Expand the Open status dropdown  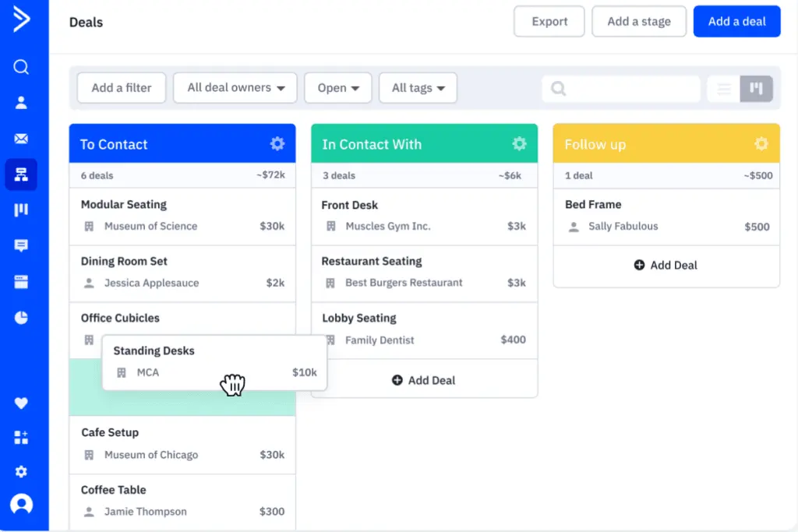click(338, 88)
